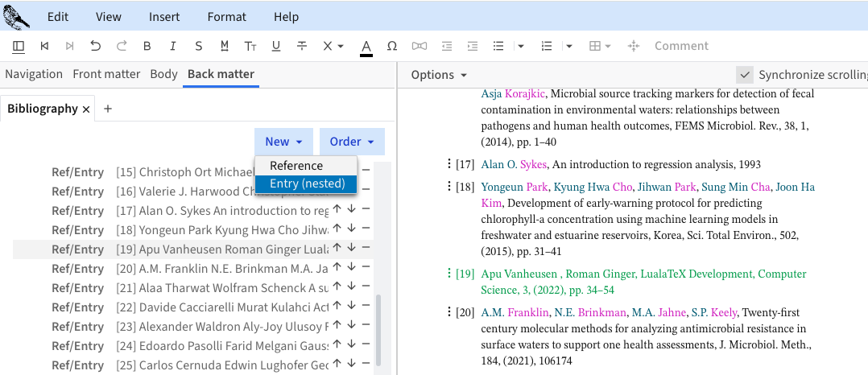
Task: Select Reference in the New menu
Action: (x=296, y=166)
